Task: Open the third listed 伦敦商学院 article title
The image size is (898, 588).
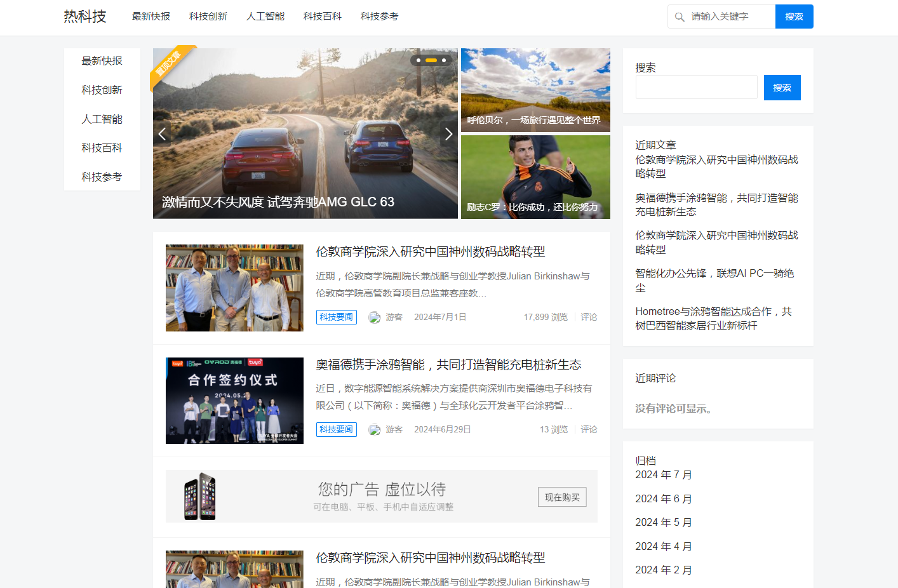Action: [431, 558]
